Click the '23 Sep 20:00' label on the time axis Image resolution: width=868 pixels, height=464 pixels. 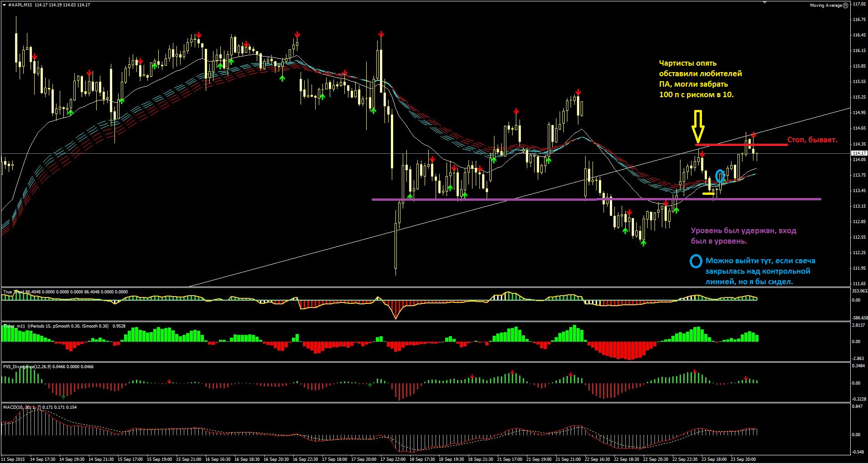coord(743,459)
